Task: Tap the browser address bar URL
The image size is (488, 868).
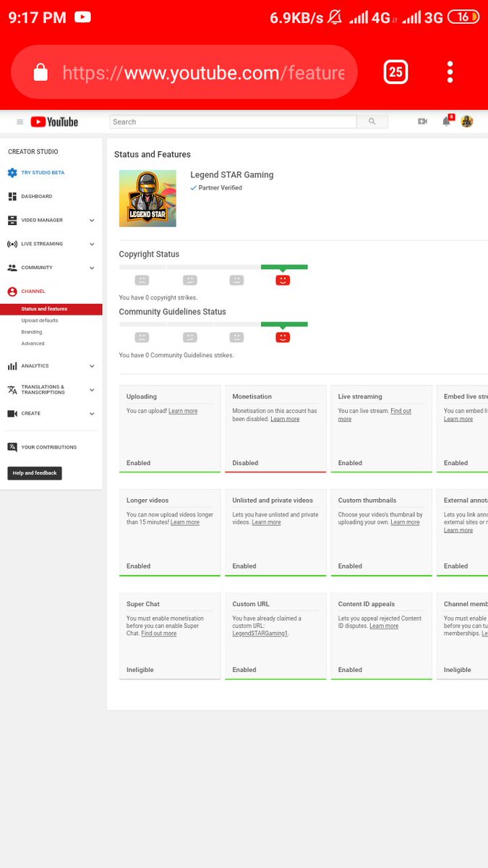Action: 203,72
